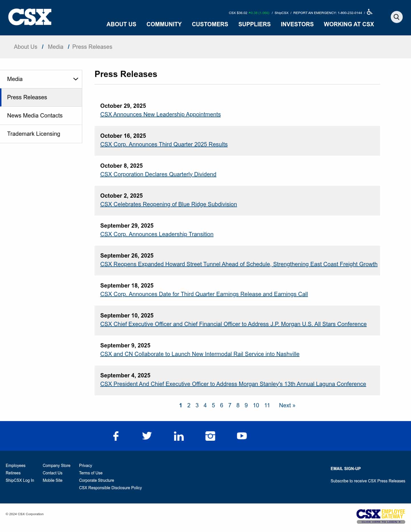411x532 pixels.
Task: Open the search magnifier icon
Action: click(x=396, y=17)
